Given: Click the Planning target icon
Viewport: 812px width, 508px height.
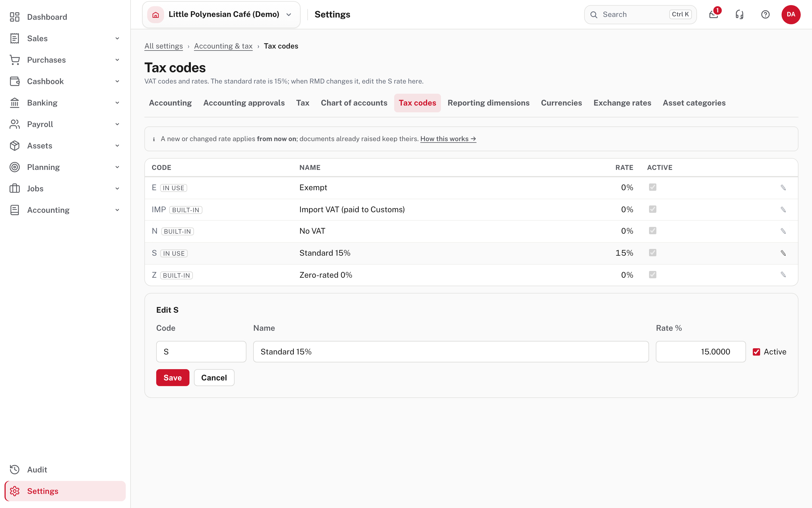Looking at the screenshot, I should pyautogui.click(x=14, y=167).
